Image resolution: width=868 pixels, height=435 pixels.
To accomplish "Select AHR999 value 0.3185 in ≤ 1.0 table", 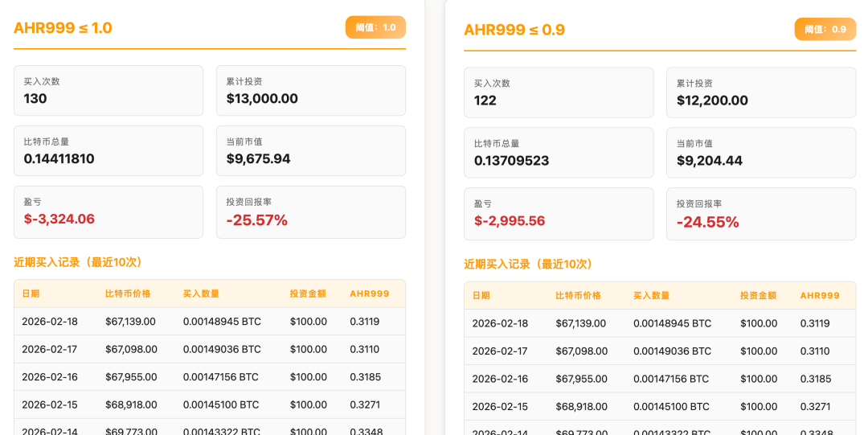I will point(366,377).
